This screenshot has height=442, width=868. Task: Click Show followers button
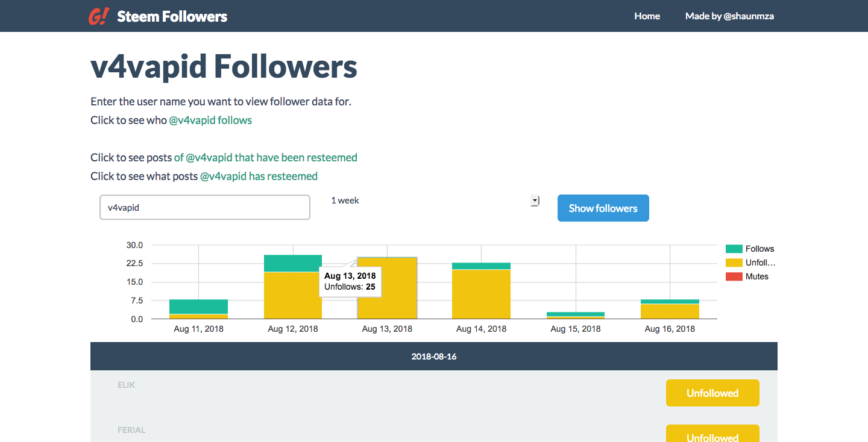click(x=603, y=208)
